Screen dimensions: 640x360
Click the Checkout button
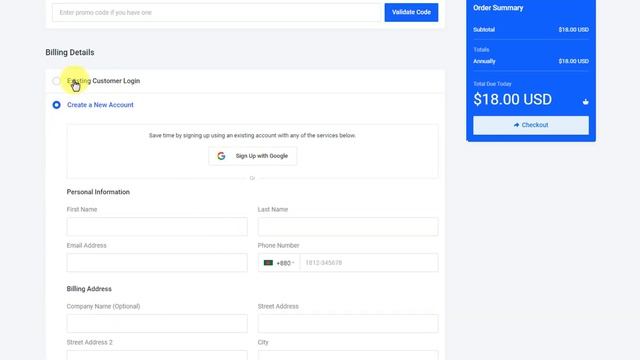click(x=531, y=125)
